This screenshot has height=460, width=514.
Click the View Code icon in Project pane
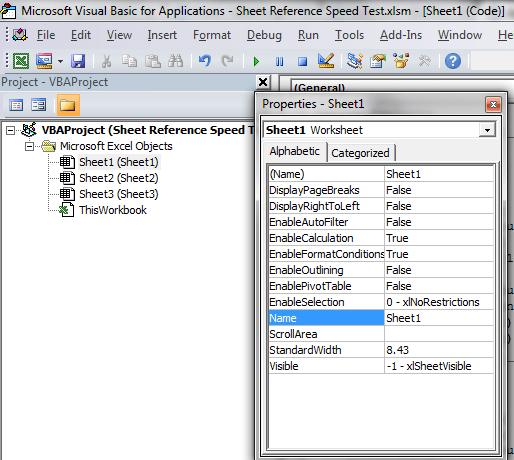pyautogui.click(x=16, y=105)
